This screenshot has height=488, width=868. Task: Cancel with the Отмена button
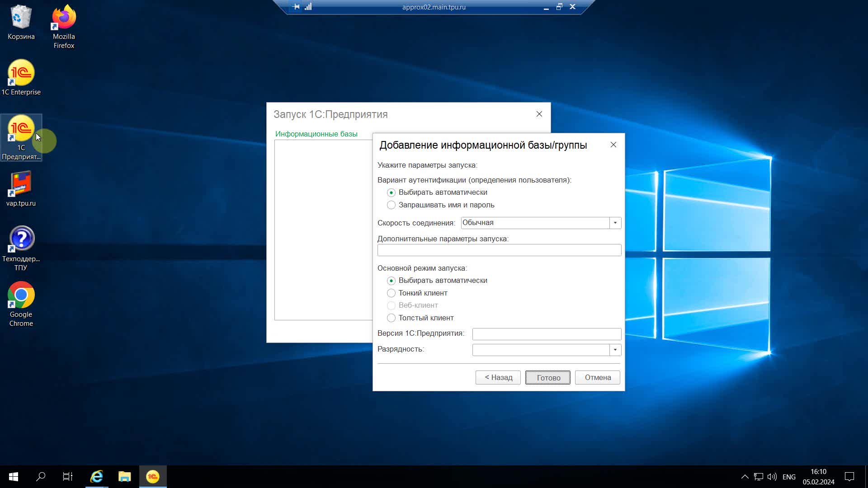click(x=598, y=377)
